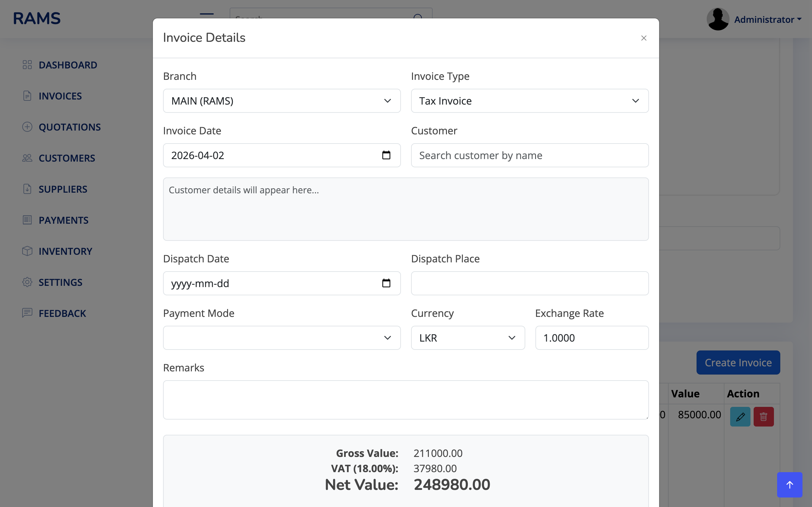Click the Create Invoice button
Viewport: 812px width, 507px height.
pos(738,363)
